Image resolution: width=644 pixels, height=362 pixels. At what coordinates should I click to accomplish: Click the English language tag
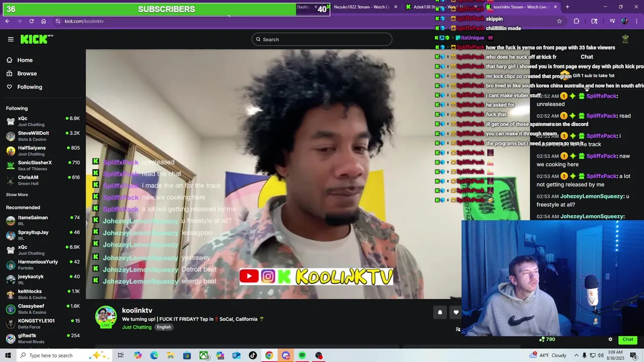tap(164, 327)
